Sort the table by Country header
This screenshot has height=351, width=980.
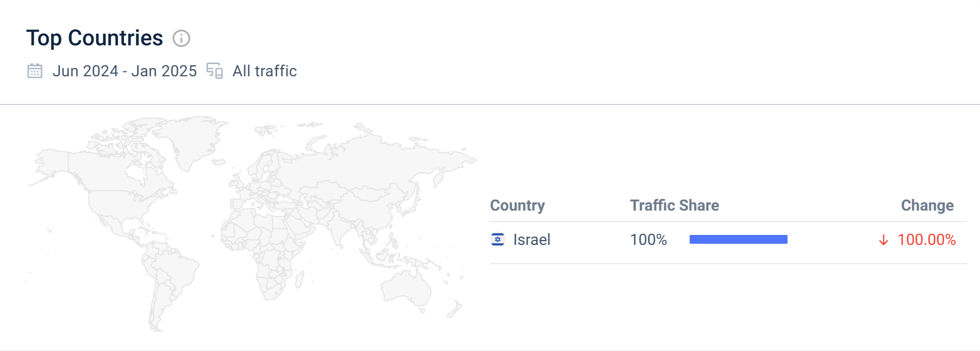click(517, 205)
